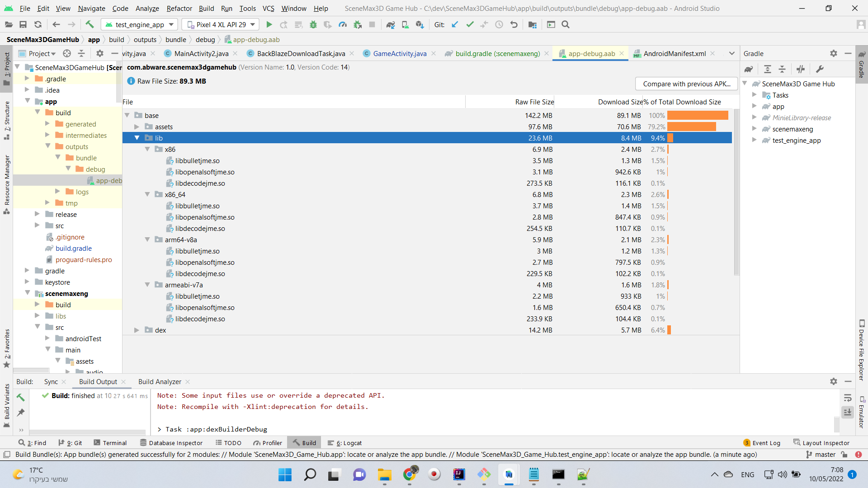Click the bundle breadcrumb in navigation bar
Screen dimensions: 868x488
point(175,40)
